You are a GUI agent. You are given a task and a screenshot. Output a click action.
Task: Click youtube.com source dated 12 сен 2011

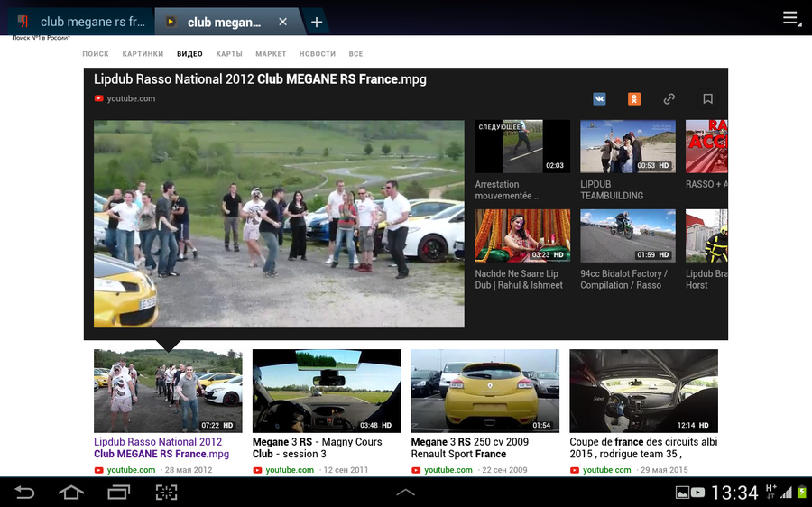pyautogui.click(x=290, y=470)
